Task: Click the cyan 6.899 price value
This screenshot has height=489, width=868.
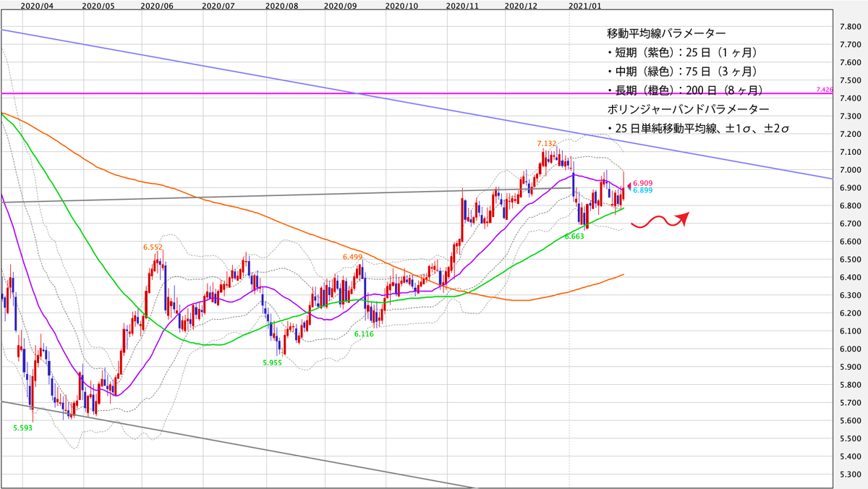Action: (643, 190)
